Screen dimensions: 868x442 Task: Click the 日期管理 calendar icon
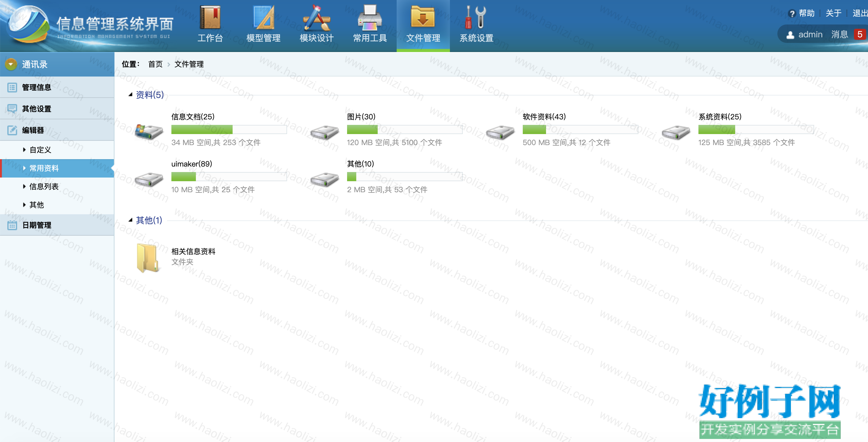coord(12,225)
